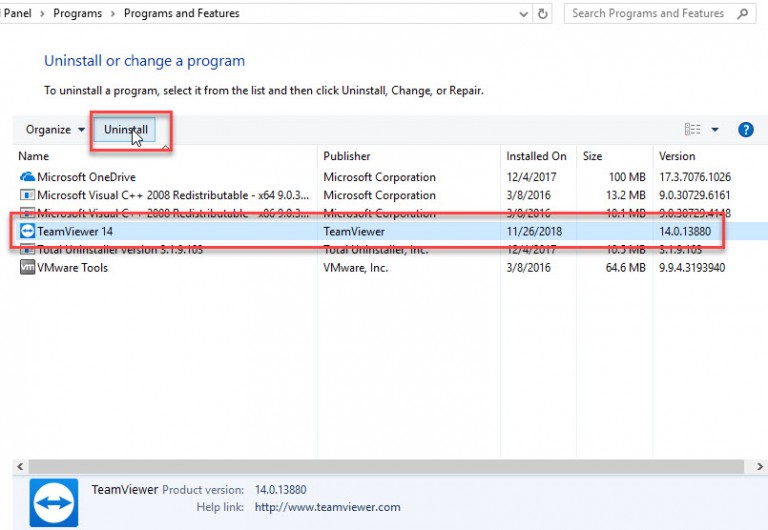
Task: Click the 12/4/2017 date in OneDrive row
Action: 531,177
